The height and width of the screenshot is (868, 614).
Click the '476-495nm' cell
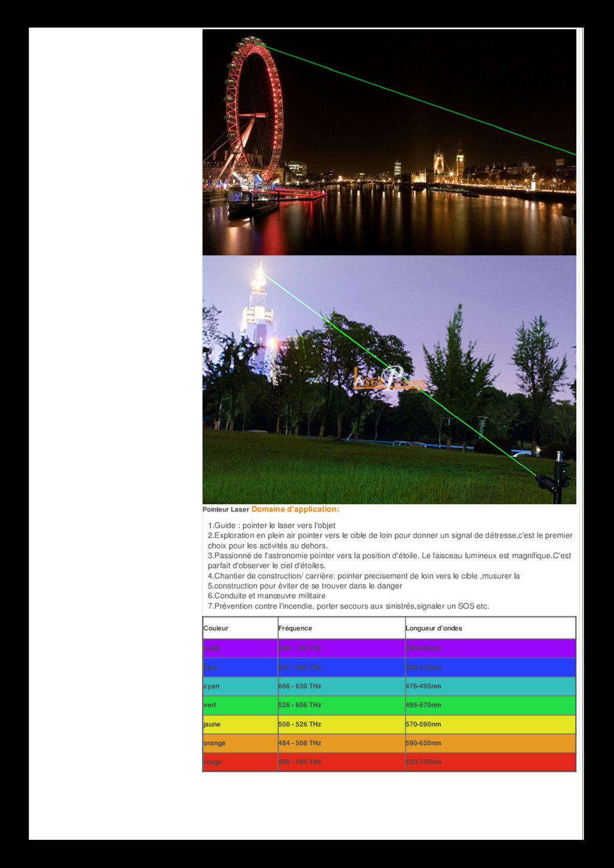tap(490, 686)
